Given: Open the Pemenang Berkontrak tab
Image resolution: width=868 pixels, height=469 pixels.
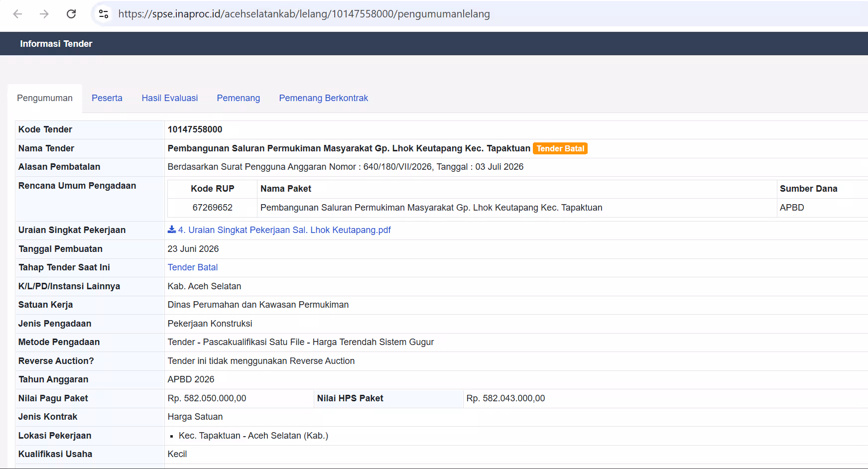Looking at the screenshot, I should pos(324,98).
